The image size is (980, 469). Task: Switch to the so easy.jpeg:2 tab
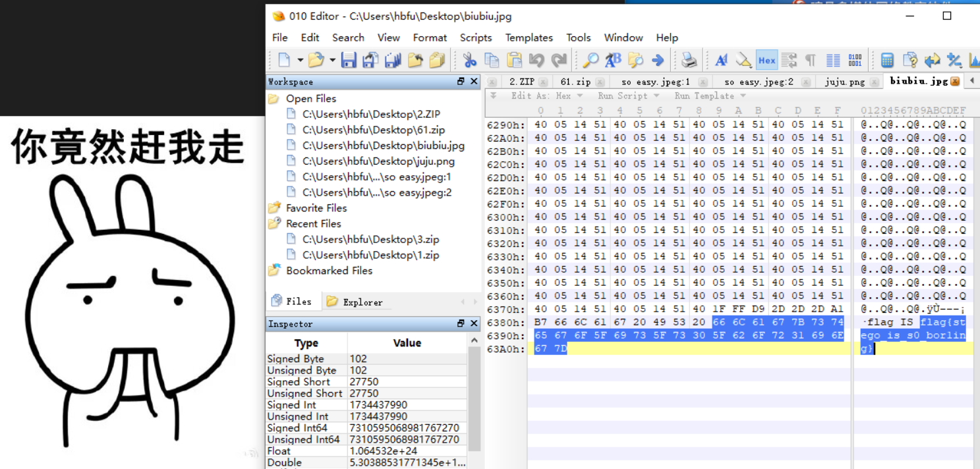[x=759, y=82]
